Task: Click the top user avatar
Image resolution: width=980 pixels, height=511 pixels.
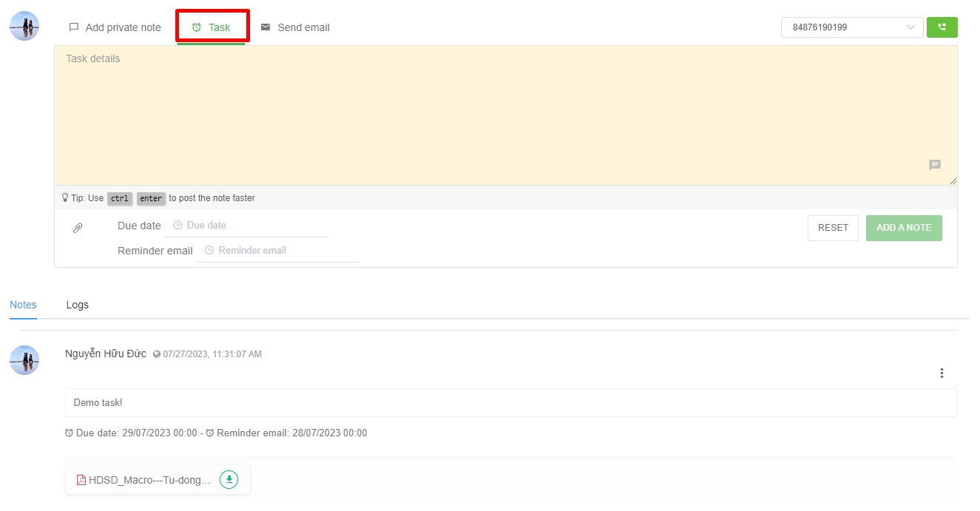Action: (24, 26)
